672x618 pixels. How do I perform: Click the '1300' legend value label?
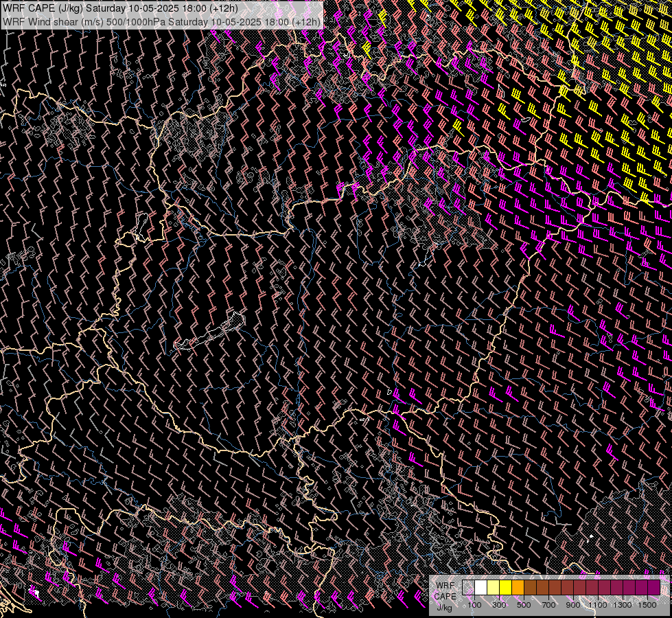coord(623,605)
